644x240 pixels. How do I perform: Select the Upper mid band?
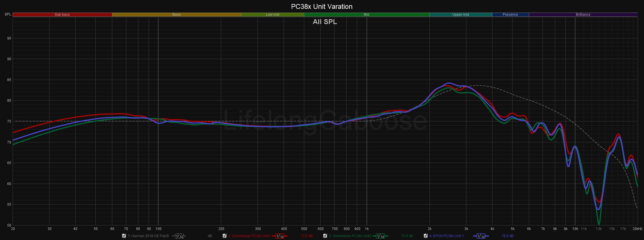click(460, 15)
